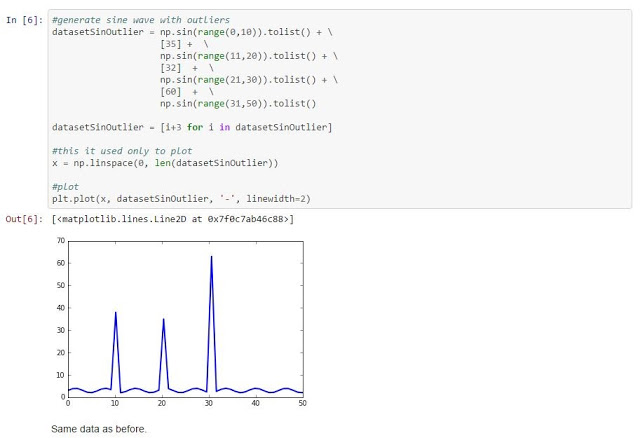Click the x-axis tick label 40
Image resolution: width=640 pixels, height=438 pixels.
pyautogui.click(x=255, y=404)
